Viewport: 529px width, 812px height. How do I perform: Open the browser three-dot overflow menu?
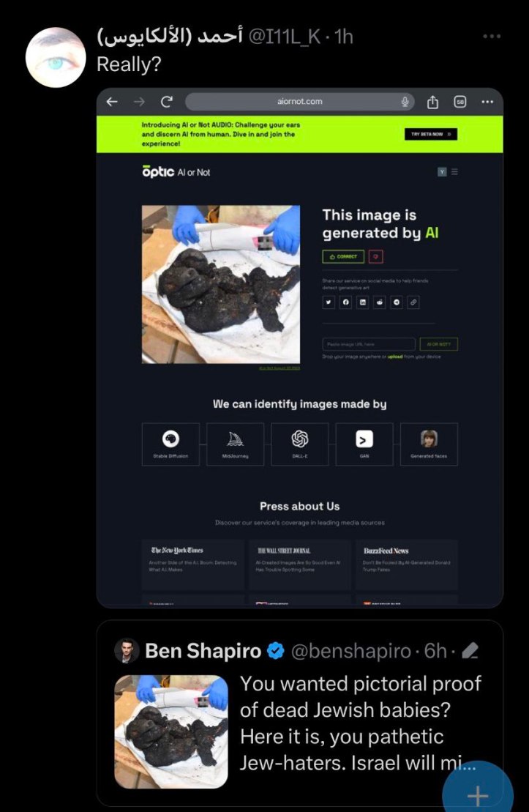click(487, 102)
